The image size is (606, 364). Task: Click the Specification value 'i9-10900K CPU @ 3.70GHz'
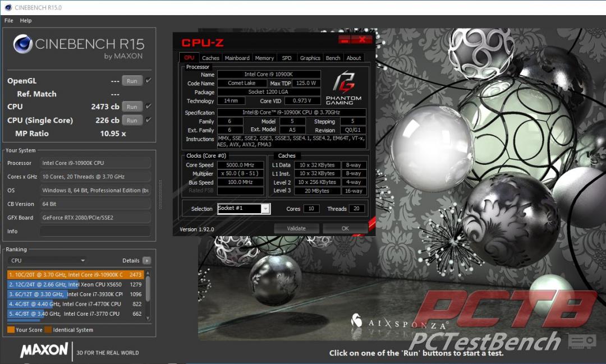click(291, 112)
